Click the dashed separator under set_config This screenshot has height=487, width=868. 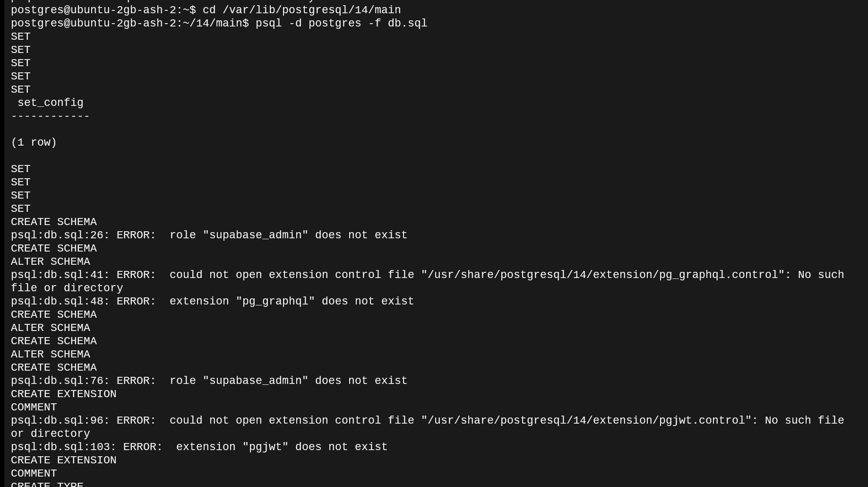click(50, 116)
